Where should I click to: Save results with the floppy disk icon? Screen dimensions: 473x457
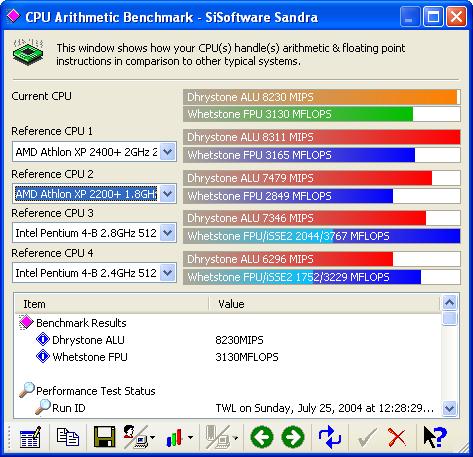105,437
